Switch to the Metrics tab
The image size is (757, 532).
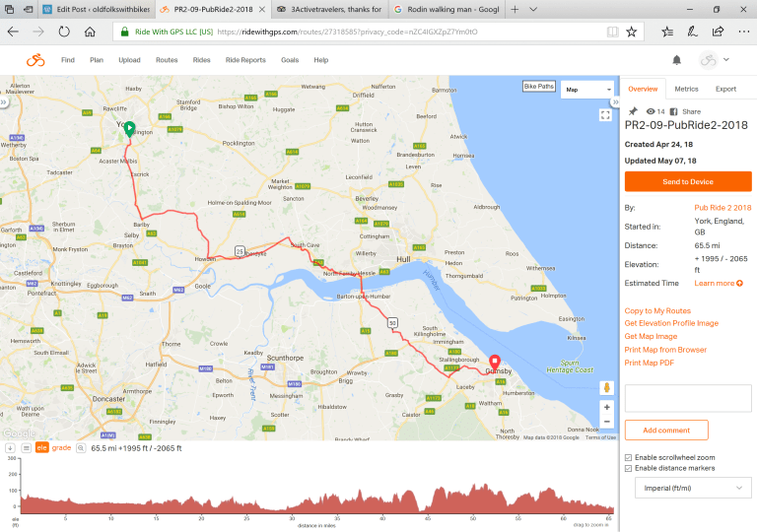click(x=686, y=89)
